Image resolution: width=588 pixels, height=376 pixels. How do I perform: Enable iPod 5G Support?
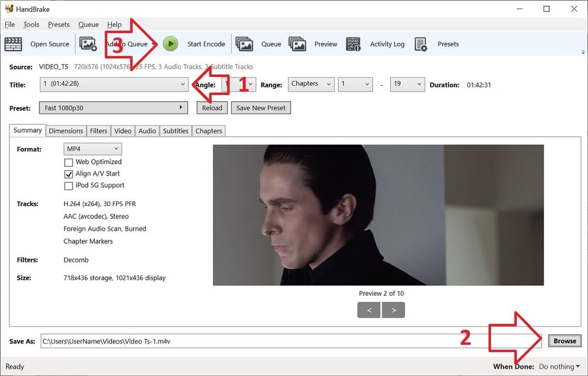click(69, 186)
